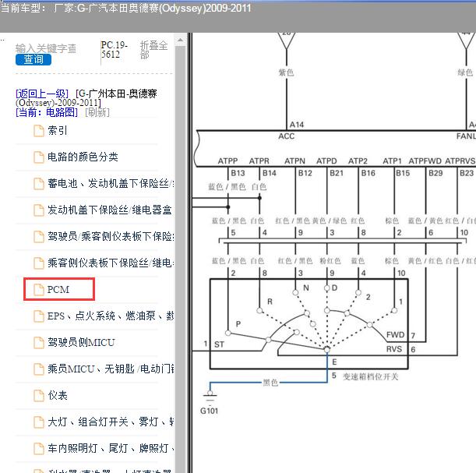Open EPS、点火系统、燃油泵 entry
Viewport: 476px width, 473px height.
pos(111,316)
